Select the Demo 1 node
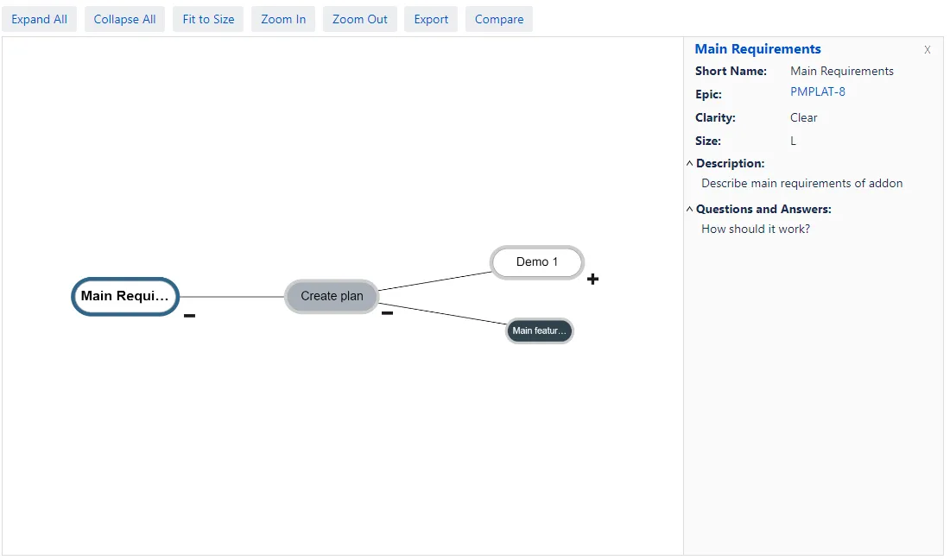Screen dimensions: 950x560 click(537, 262)
